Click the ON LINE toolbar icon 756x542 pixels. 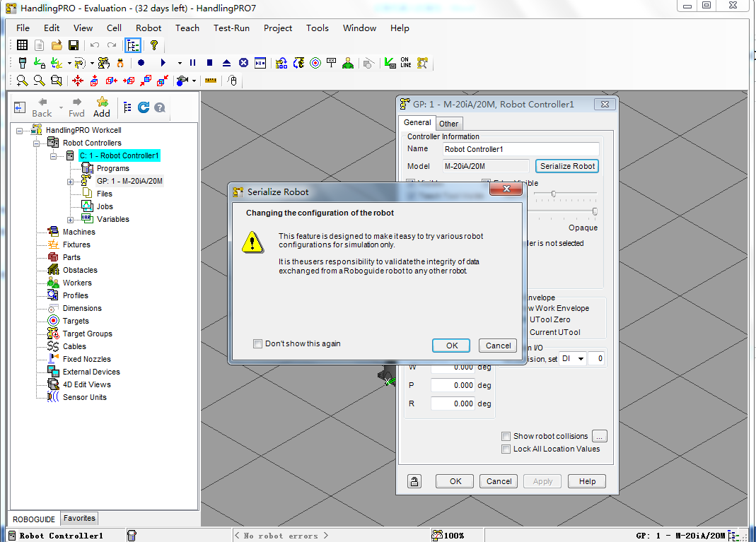(x=406, y=63)
